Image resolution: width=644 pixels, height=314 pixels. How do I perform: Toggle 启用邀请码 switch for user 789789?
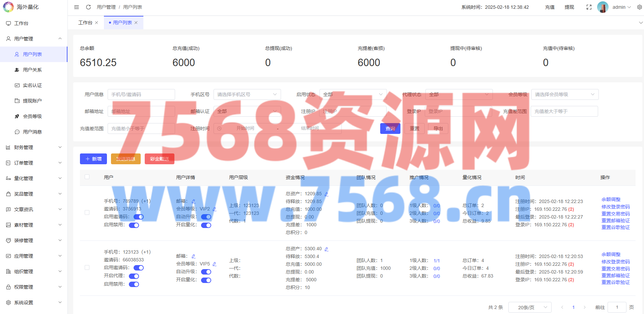[x=139, y=217]
